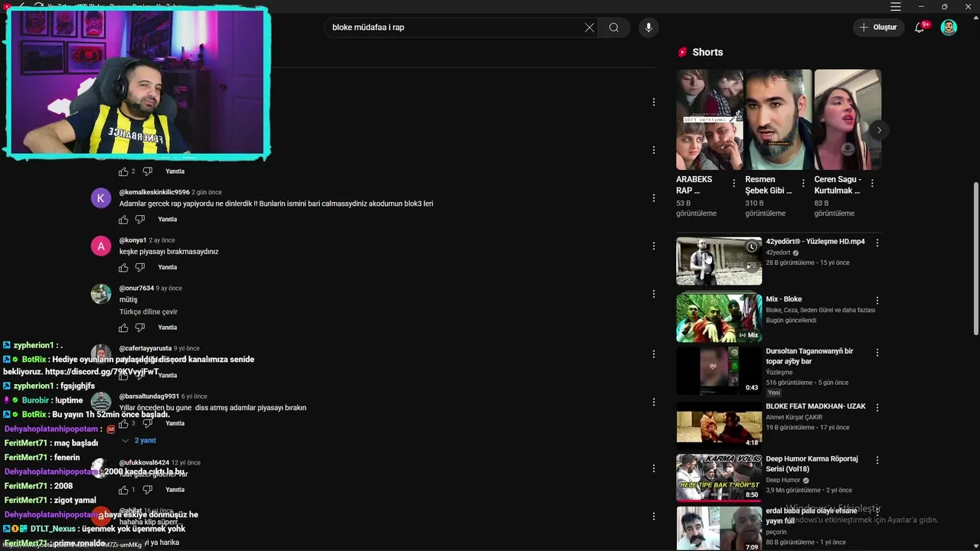Open the 'Mix - Bloke' title link

[784, 299]
